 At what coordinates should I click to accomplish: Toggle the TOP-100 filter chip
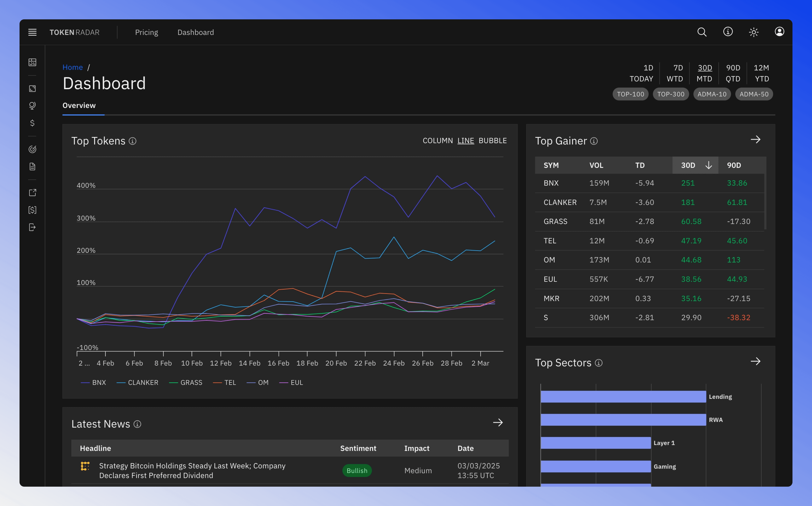point(630,94)
